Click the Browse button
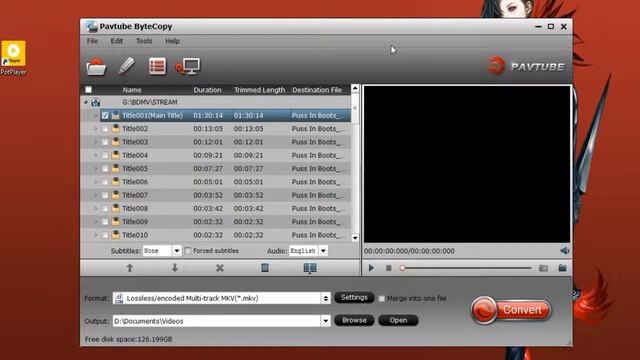640x360 pixels. 354,320
